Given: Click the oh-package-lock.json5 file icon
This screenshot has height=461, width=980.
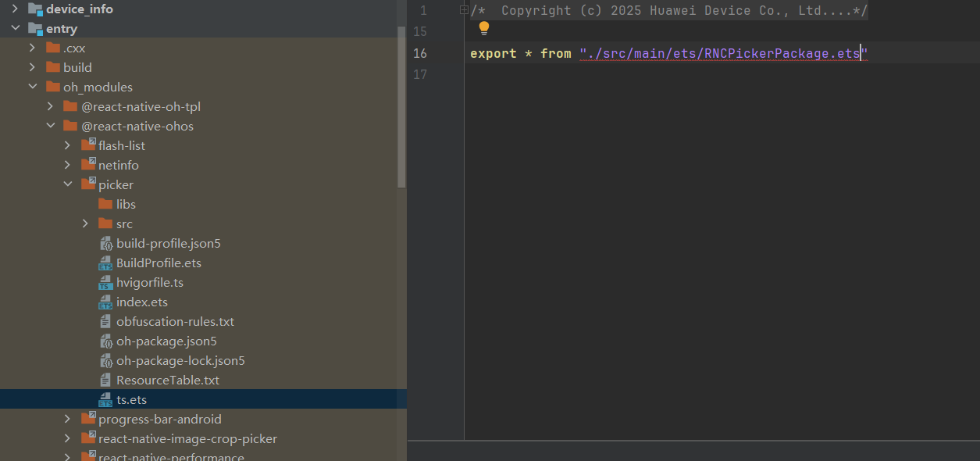Looking at the screenshot, I should coord(105,360).
